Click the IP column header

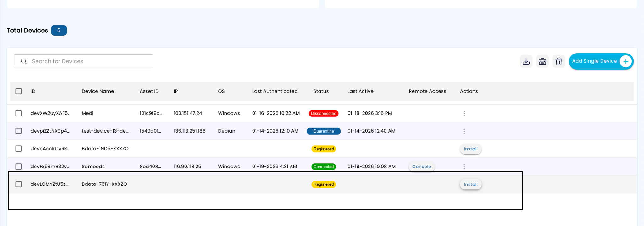176,91
